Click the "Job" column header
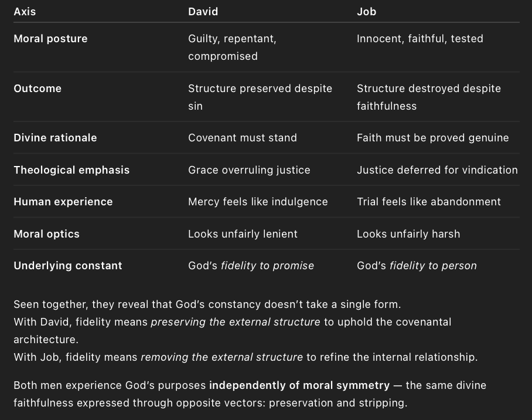 [x=366, y=12]
